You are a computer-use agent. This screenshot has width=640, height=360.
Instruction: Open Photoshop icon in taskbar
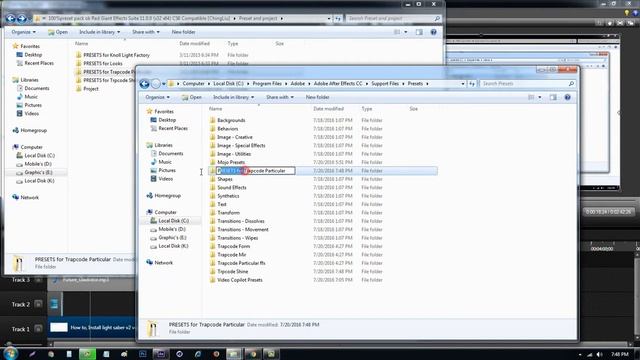pyautogui.click(x=142, y=354)
